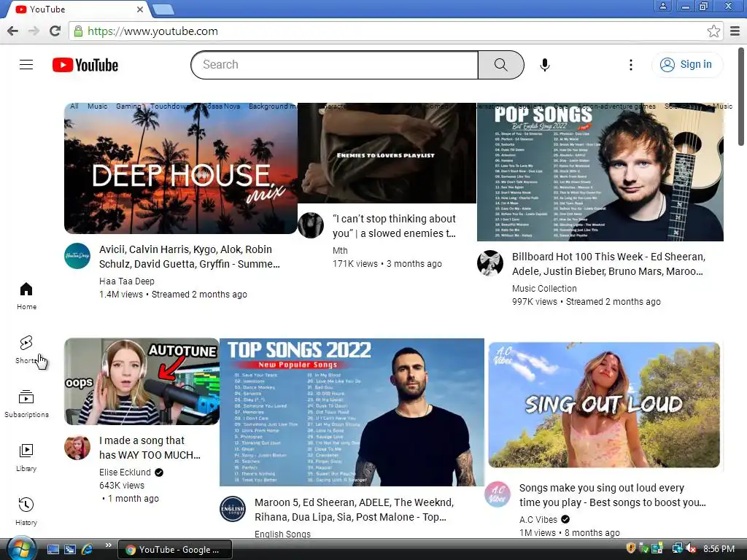The image size is (747, 560).
Task: Click the magnifying glass search button
Action: click(x=500, y=65)
